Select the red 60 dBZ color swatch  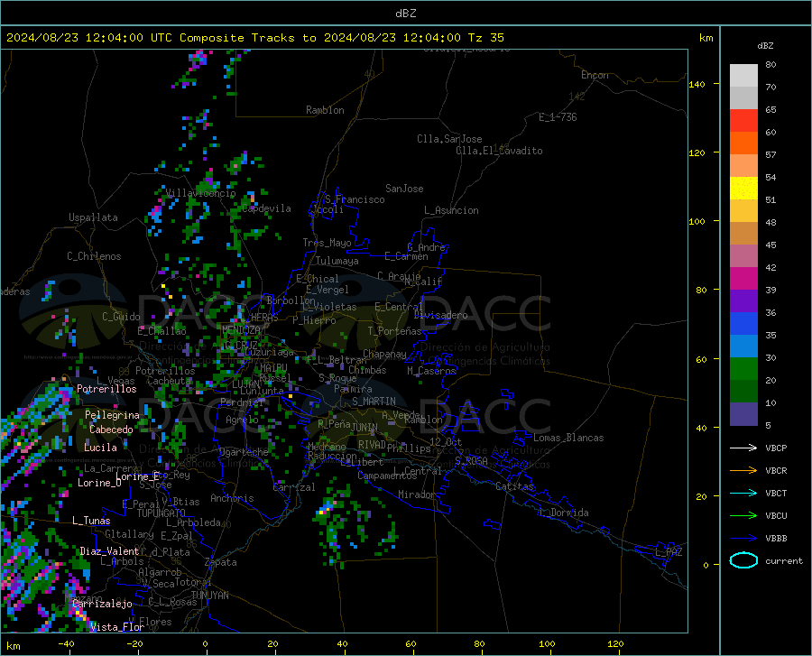743,121
